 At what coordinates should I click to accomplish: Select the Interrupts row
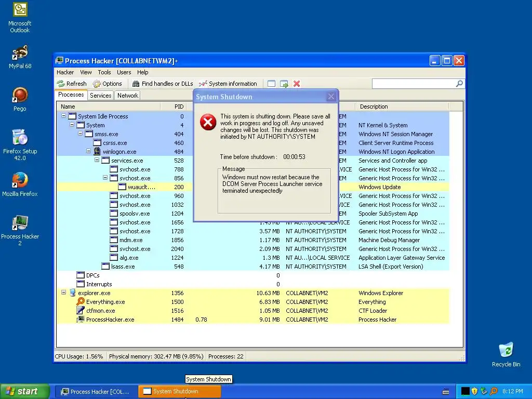point(253,284)
